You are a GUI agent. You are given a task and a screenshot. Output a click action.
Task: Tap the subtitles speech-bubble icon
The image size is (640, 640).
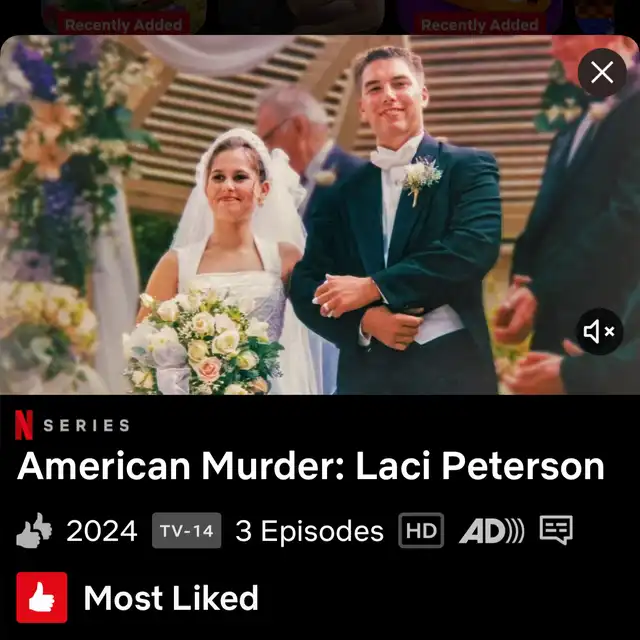[x=556, y=530]
